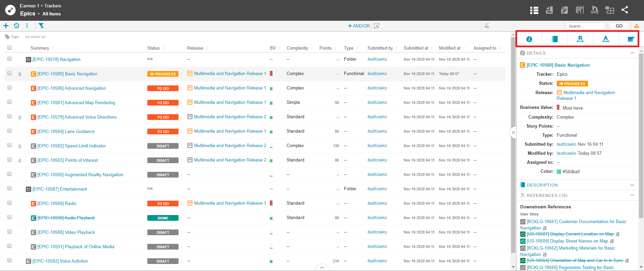
Task: Open the EPIC-10586 Advanced Navigation link
Action: pyautogui.click(x=72, y=88)
